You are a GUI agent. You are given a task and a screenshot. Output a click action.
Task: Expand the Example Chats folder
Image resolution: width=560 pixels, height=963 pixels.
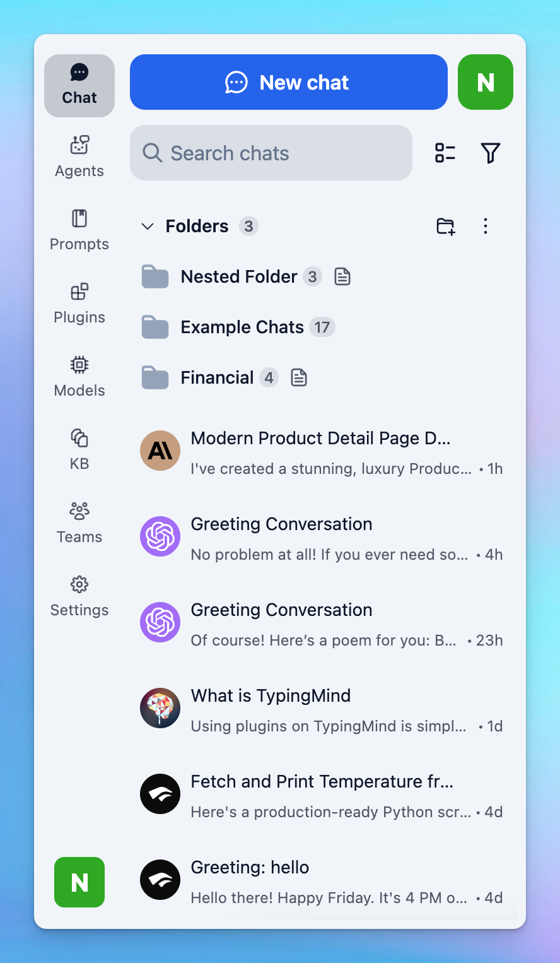click(x=242, y=327)
